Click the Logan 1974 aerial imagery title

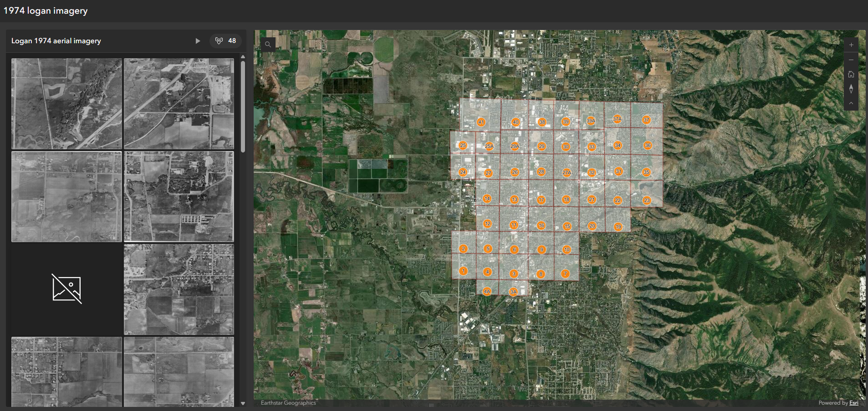[x=56, y=41]
